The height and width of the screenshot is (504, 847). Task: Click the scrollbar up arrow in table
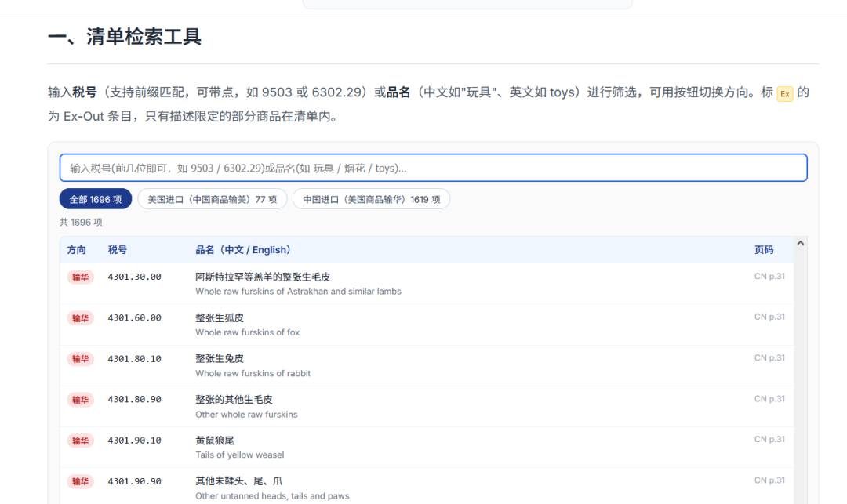coord(801,243)
